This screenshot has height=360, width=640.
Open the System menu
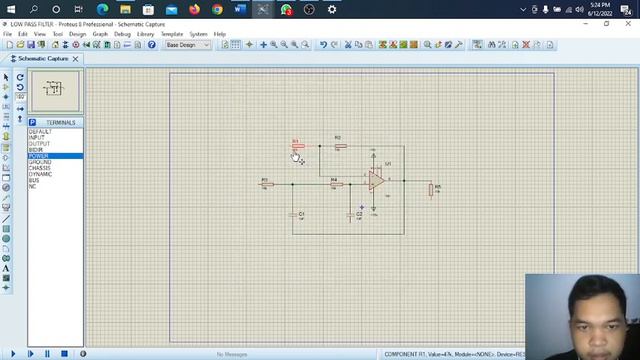pyautogui.click(x=198, y=34)
